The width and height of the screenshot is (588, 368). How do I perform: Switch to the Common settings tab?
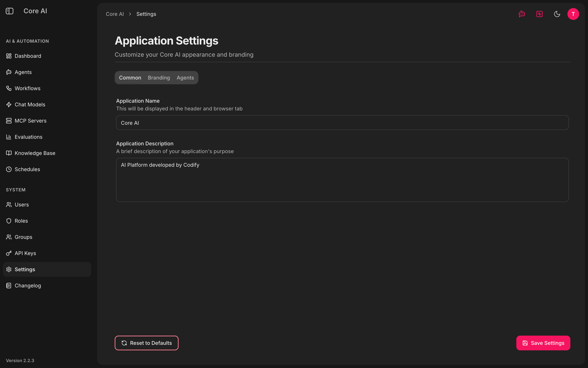(130, 78)
